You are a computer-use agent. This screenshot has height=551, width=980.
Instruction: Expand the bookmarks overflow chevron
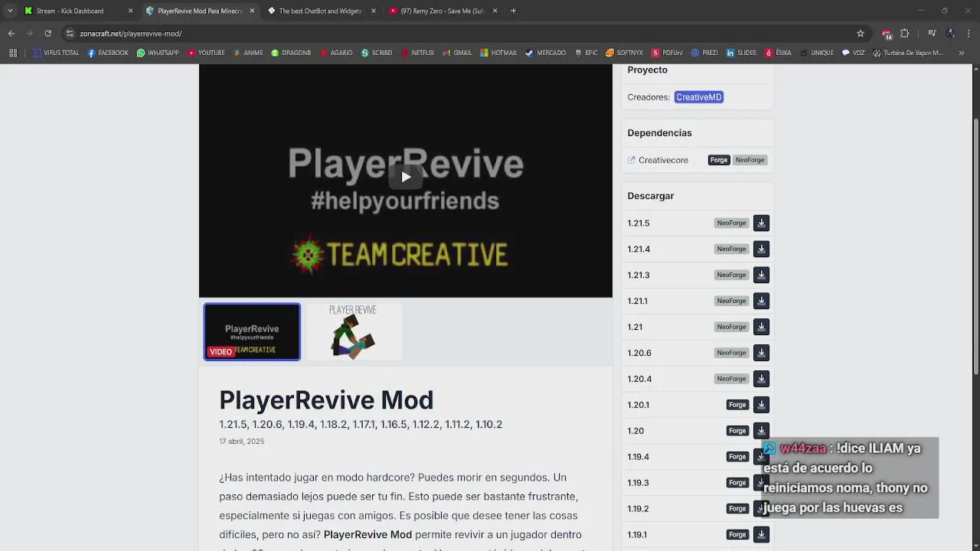(x=962, y=53)
